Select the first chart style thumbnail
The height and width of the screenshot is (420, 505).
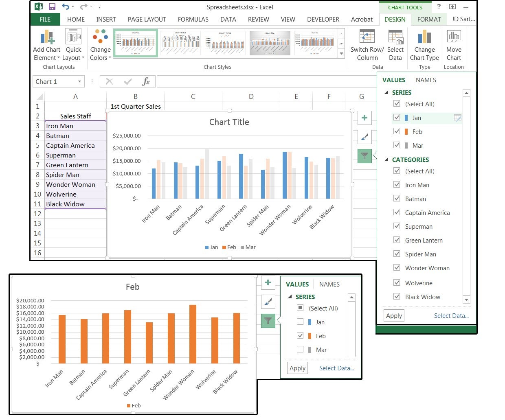pyautogui.click(x=135, y=43)
